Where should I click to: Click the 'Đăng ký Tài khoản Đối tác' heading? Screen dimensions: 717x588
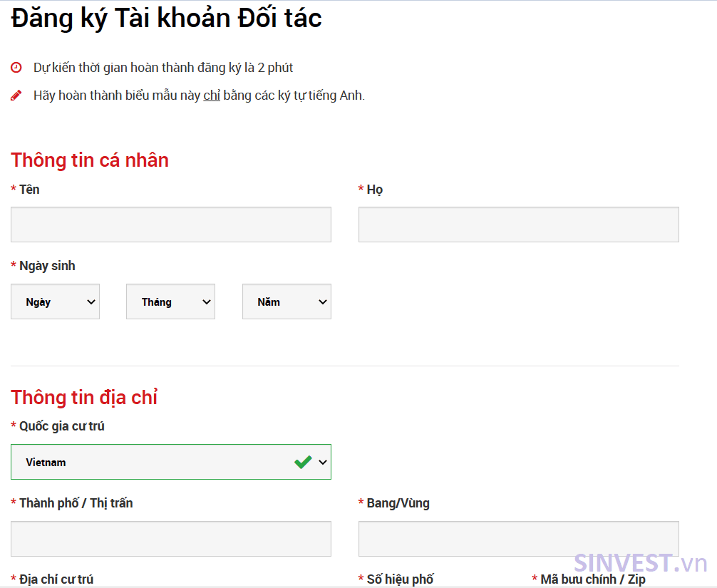[167, 19]
